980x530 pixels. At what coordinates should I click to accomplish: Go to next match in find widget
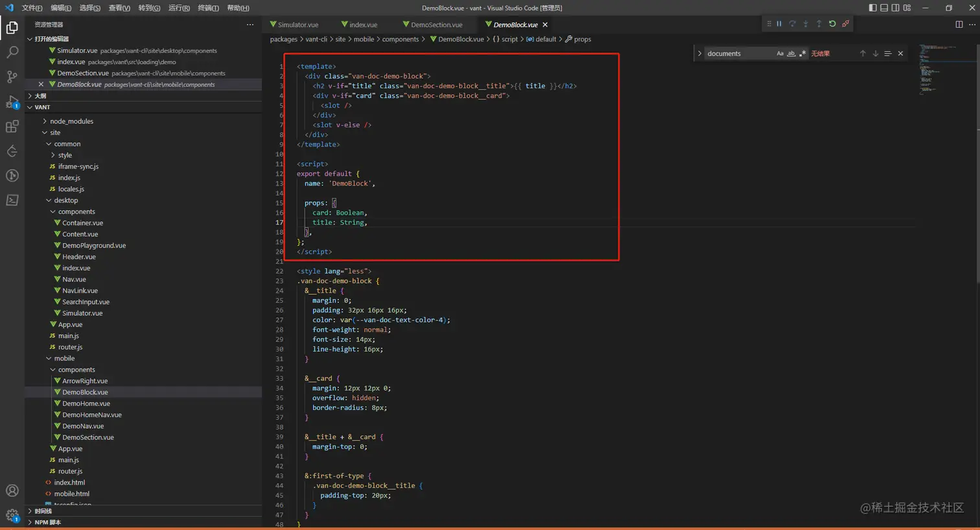pos(875,53)
